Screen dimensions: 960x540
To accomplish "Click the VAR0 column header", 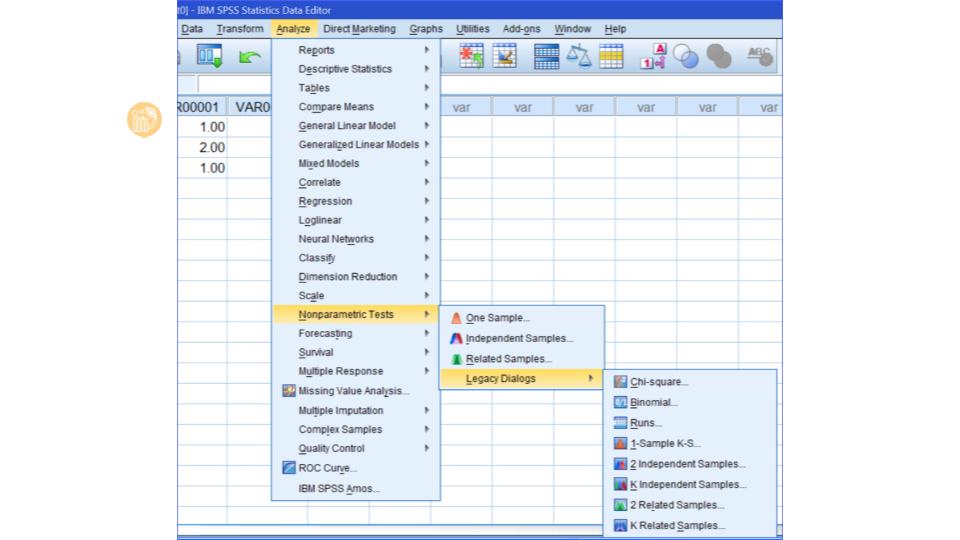I will pos(250,107).
